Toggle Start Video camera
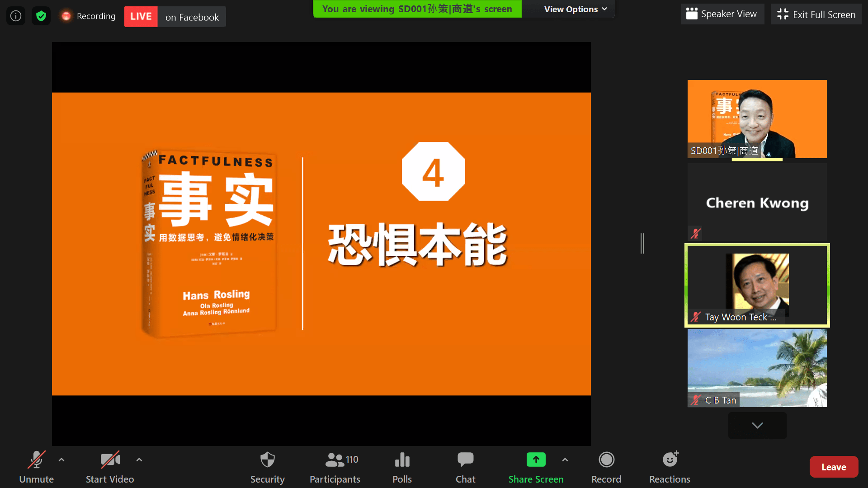This screenshot has width=868, height=488. 110,467
